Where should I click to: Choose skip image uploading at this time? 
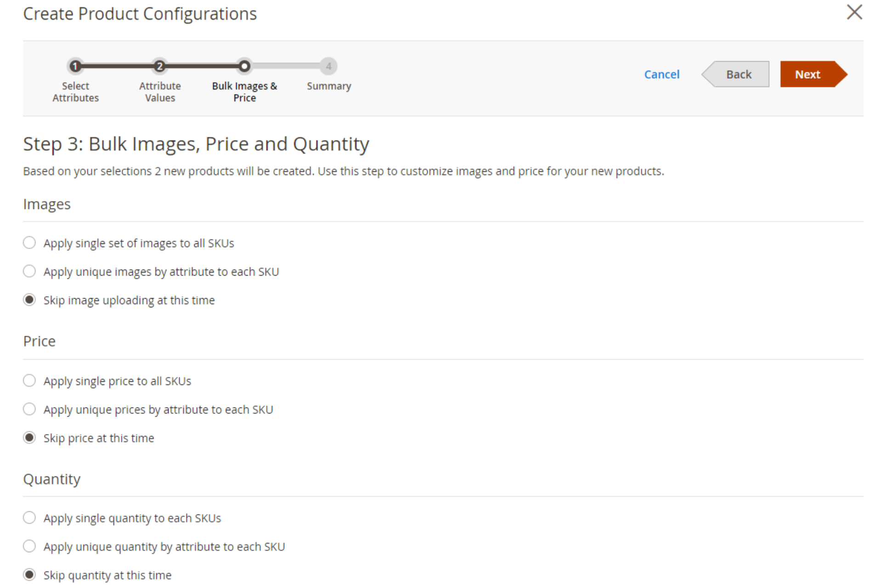pos(29,300)
